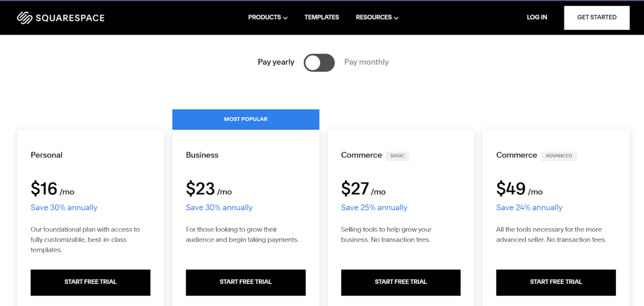Start free trial for the Personal plan
The image size is (644, 306).
(90, 282)
